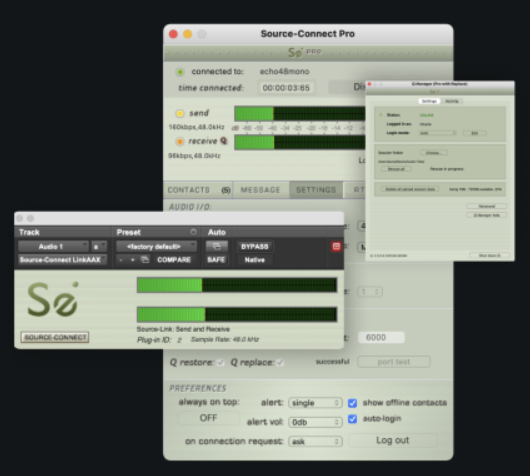Open the plug-in preset settings circle menu
This screenshot has height=476, width=530.
pos(193,232)
